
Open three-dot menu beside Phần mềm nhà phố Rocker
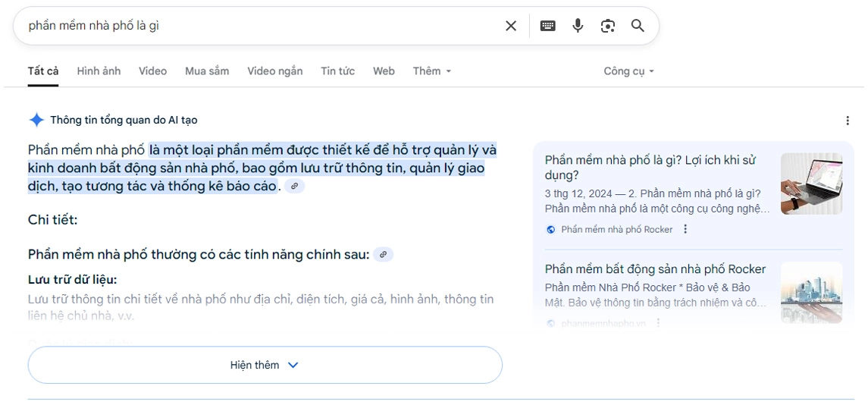click(685, 229)
